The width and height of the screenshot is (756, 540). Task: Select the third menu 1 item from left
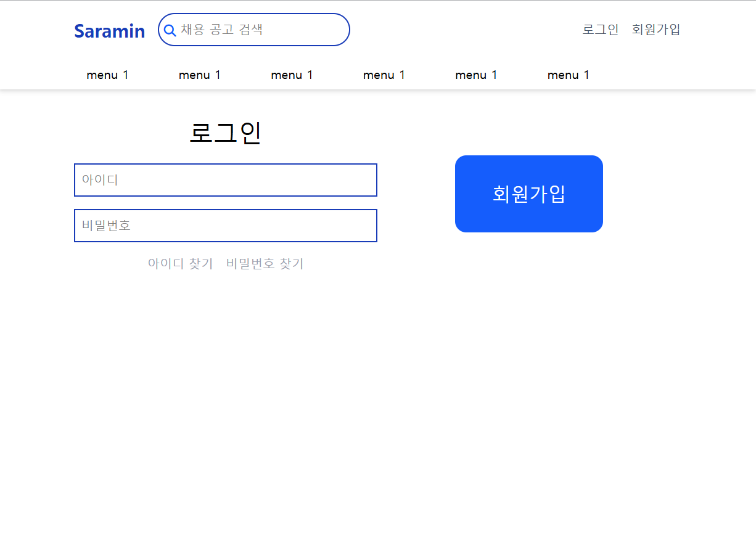[x=292, y=75]
